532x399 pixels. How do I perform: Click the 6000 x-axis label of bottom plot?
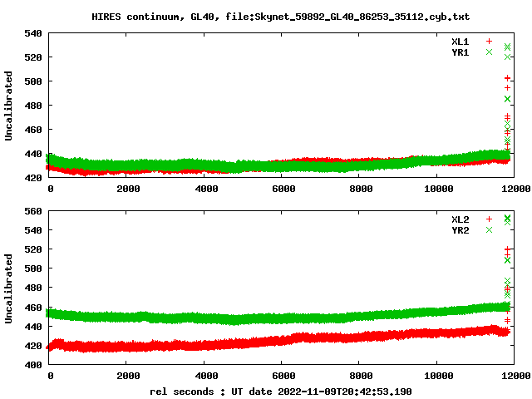pos(283,376)
